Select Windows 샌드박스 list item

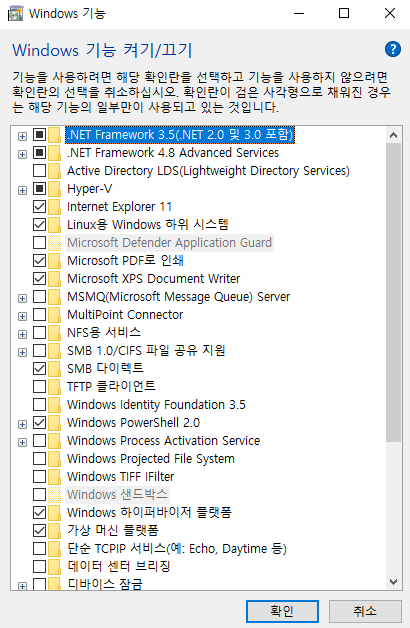tap(117, 495)
